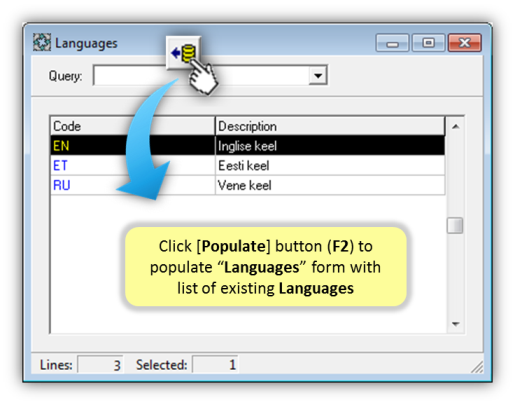Click the vertical scrollbar thumb
The image size is (515, 405).
pyautogui.click(x=455, y=226)
